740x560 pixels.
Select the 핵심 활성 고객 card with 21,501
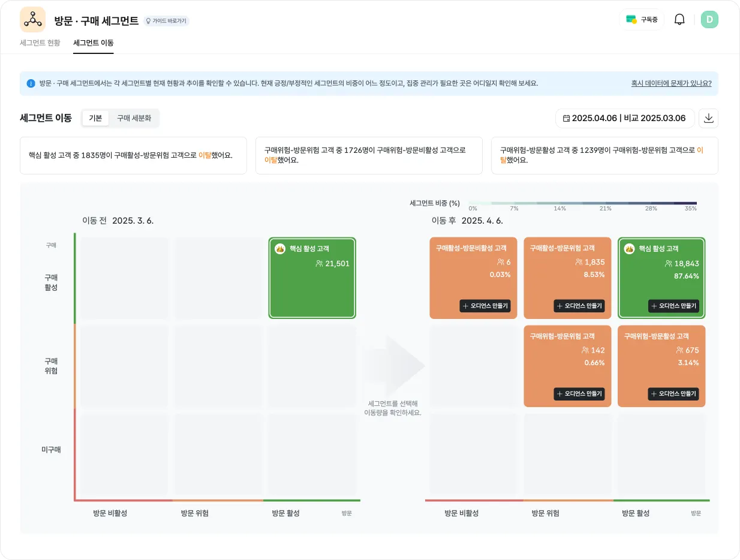(x=312, y=278)
